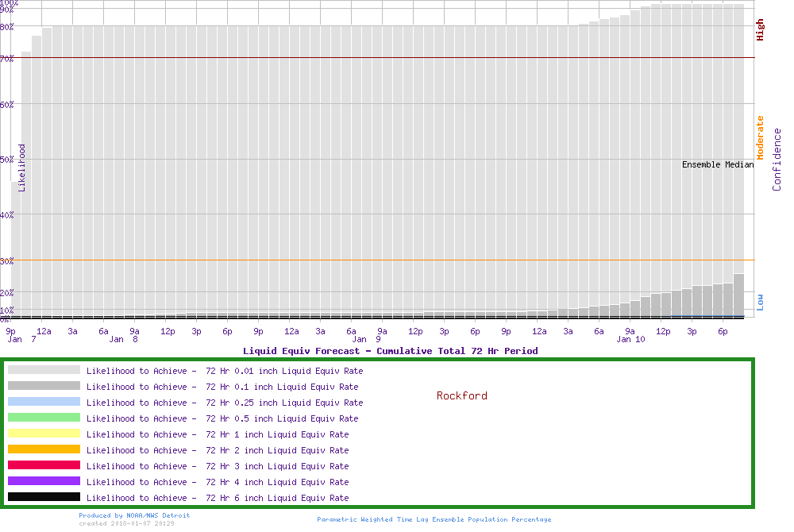Click the Rockford location label
Screen dimensions: 794x532
tap(462, 395)
